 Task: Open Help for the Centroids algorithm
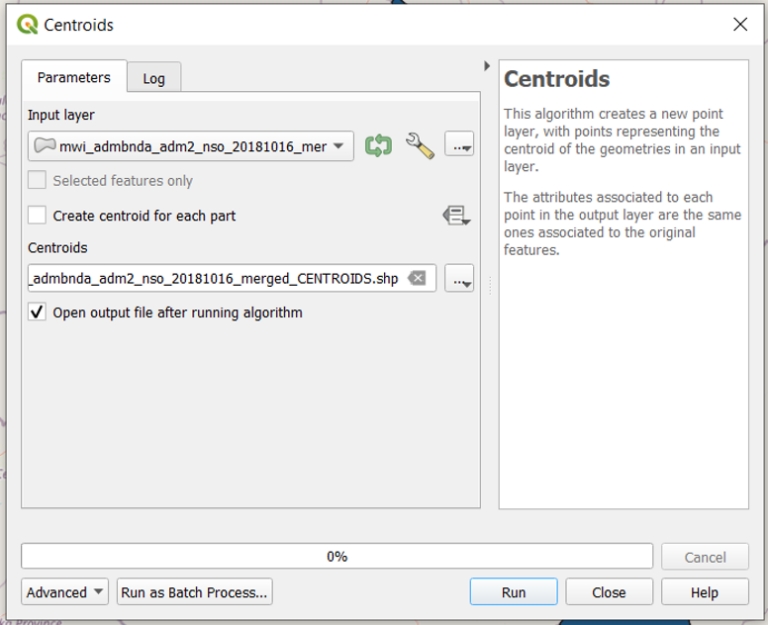point(704,592)
